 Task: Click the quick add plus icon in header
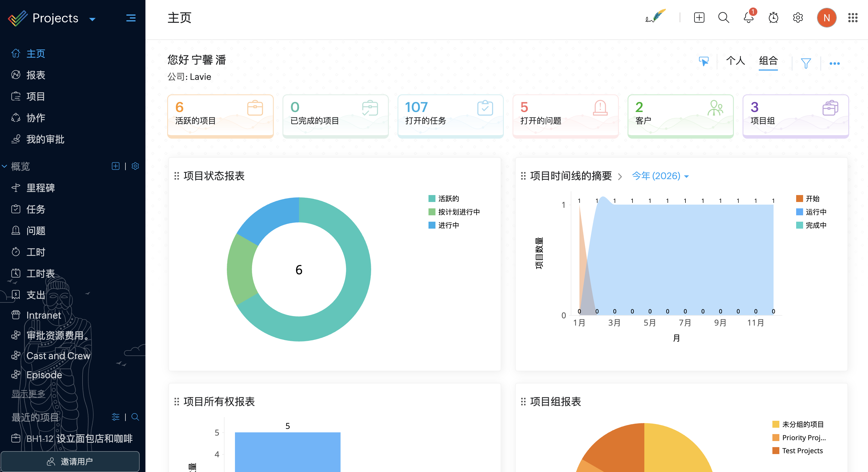(699, 17)
